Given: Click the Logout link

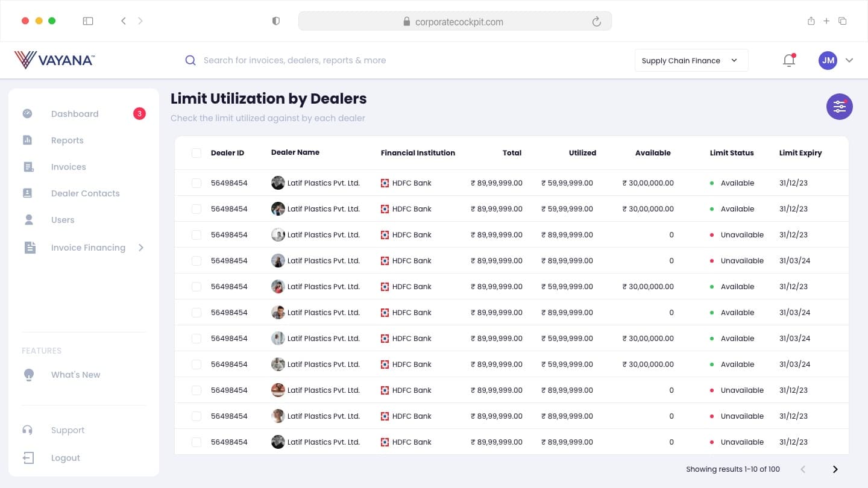Looking at the screenshot, I should tap(65, 458).
